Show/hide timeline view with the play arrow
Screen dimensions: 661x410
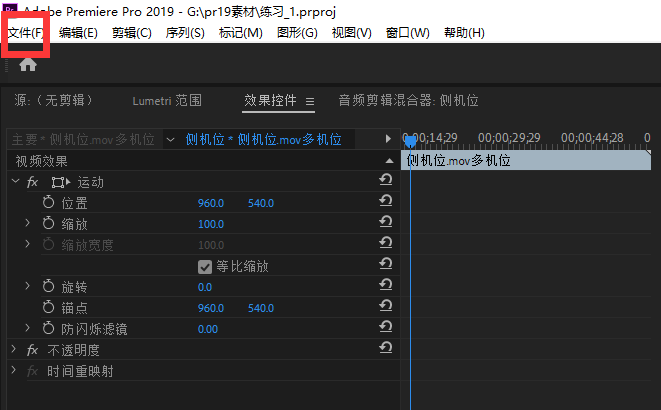[388, 139]
